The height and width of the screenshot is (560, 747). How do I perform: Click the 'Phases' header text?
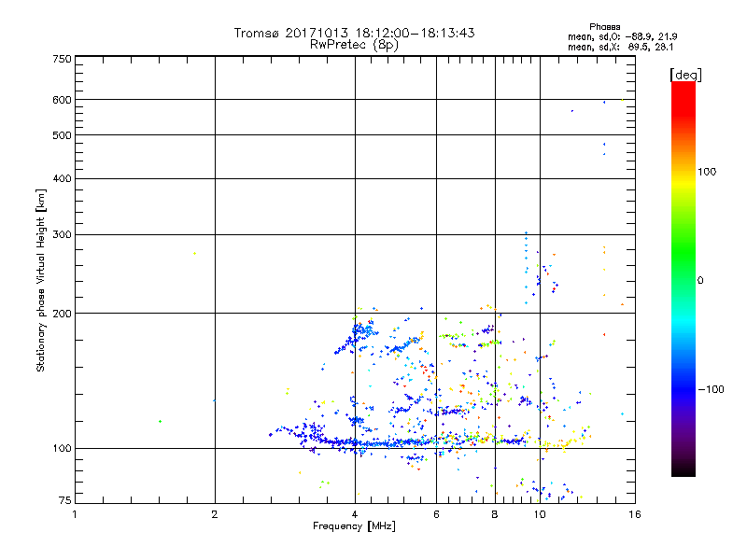click(604, 27)
